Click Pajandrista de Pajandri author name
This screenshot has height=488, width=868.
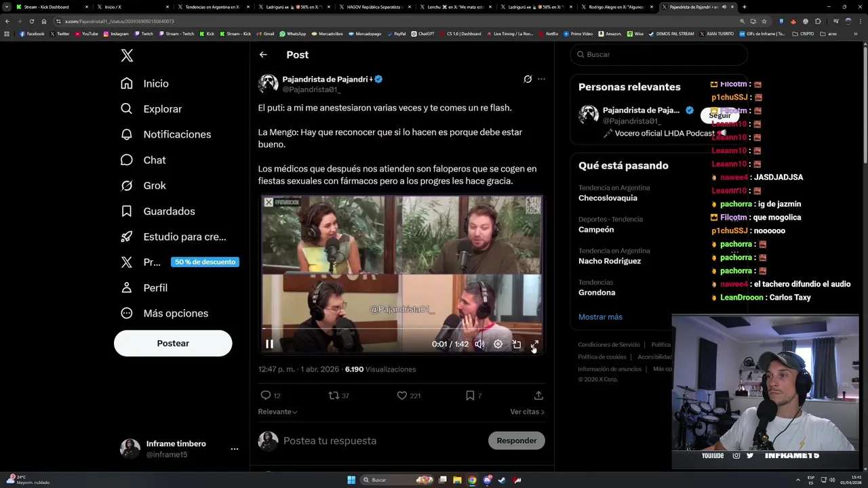coord(328,79)
